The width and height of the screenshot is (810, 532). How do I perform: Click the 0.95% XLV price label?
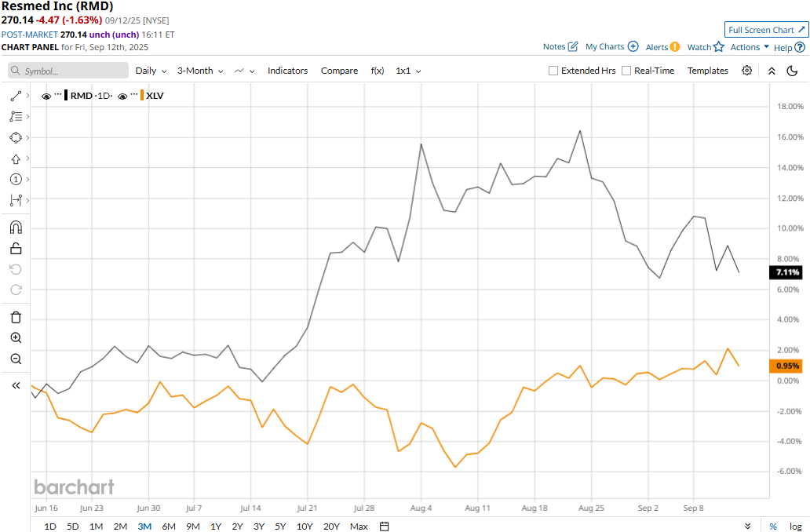[786, 366]
